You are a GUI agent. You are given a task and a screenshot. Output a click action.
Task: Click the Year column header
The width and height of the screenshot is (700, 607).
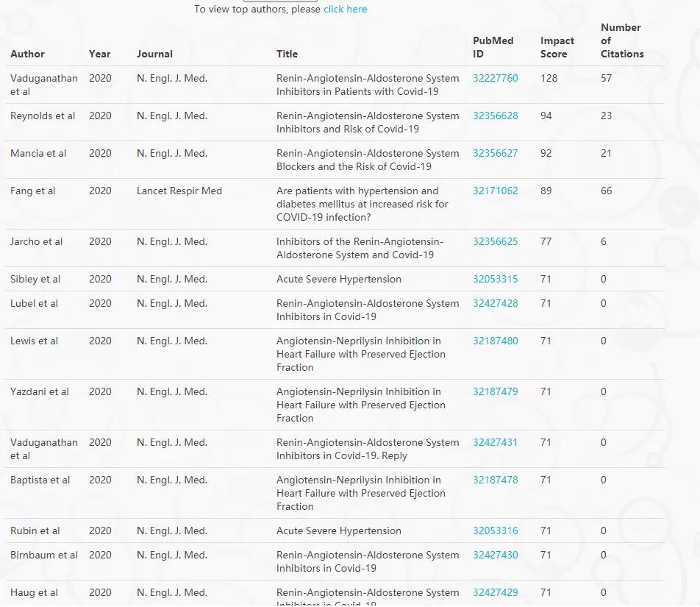[x=99, y=54]
